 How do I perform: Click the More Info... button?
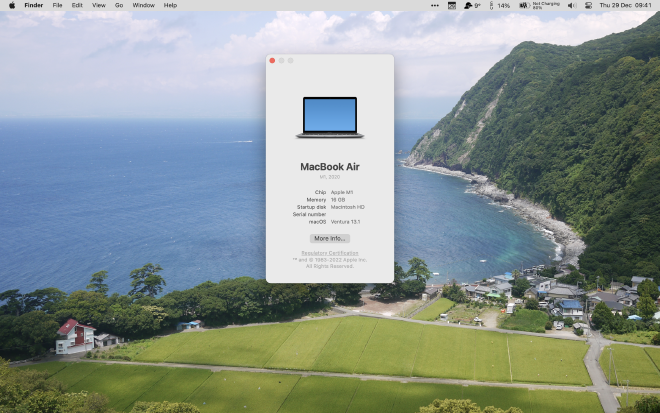[x=330, y=238]
